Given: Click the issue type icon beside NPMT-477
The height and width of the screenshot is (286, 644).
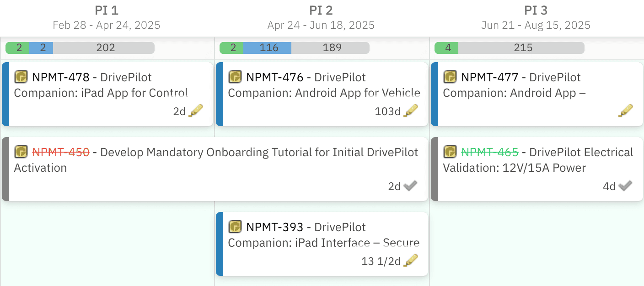Looking at the screenshot, I should click(x=450, y=77).
